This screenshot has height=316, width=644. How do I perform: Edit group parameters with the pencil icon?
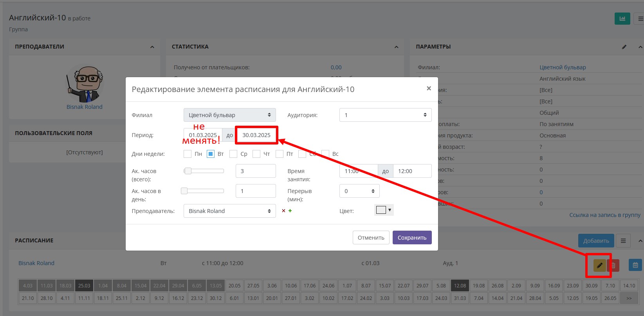click(624, 47)
